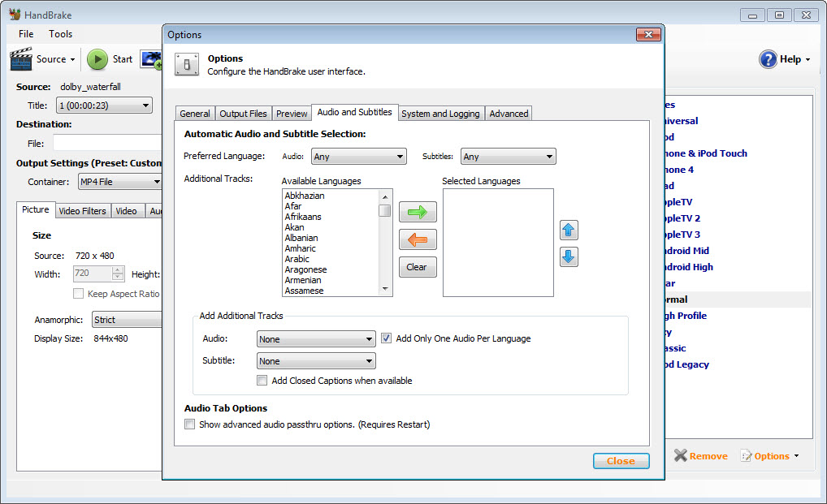Move selected language up with blue arrow
The width and height of the screenshot is (827, 504).
tap(569, 230)
